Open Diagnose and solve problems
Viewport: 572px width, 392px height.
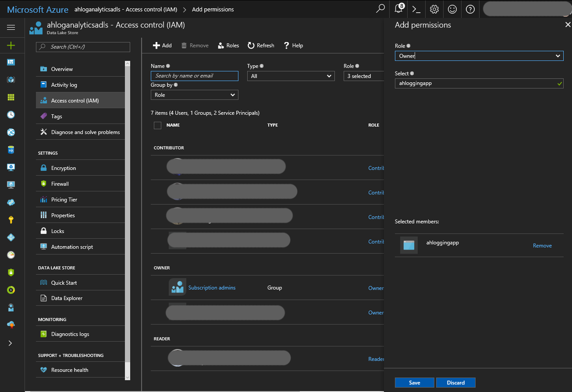point(81,132)
